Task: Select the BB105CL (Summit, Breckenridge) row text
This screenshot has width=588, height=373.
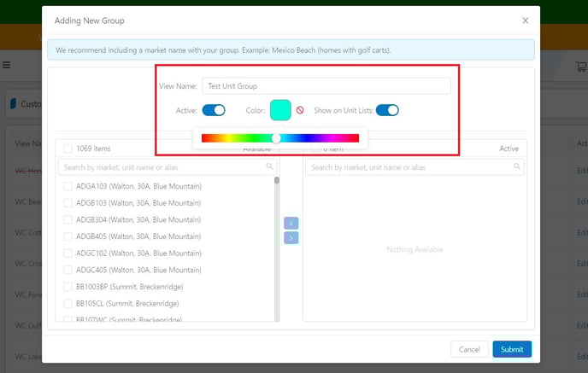Action: point(127,303)
